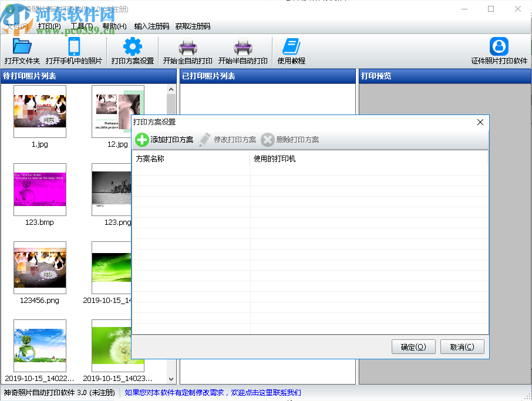532x401 pixels.
Task: Select the 1.jpg thumbnail
Action: (x=40, y=112)
